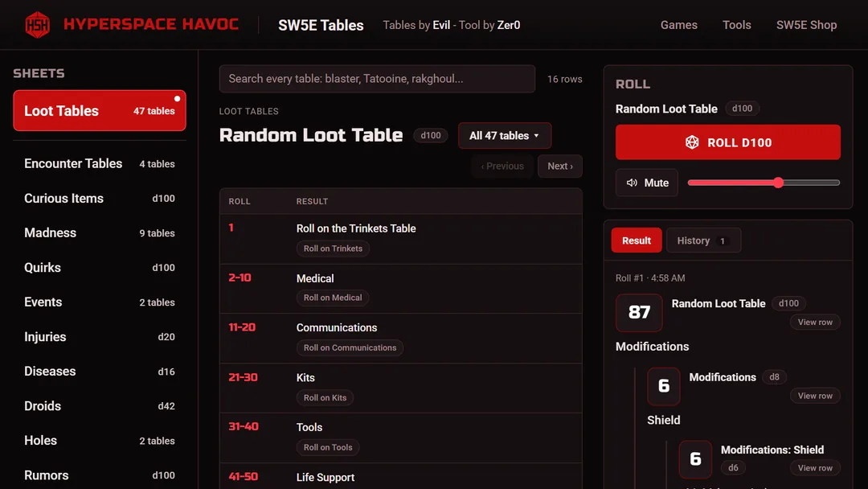The width and height of the screenshot is (868, 489).
Task: Go to the SW5E Shop
Action: point(806,25)
